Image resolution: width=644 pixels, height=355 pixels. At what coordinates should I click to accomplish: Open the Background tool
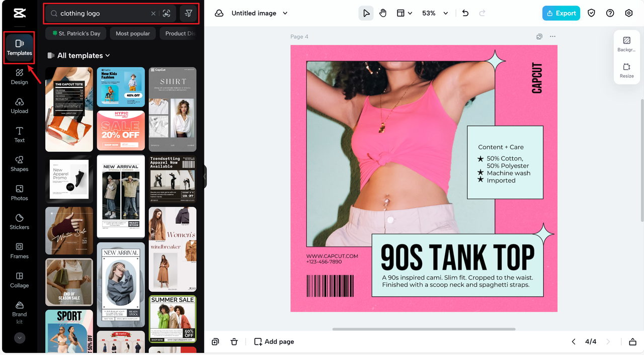click(626, 44)
